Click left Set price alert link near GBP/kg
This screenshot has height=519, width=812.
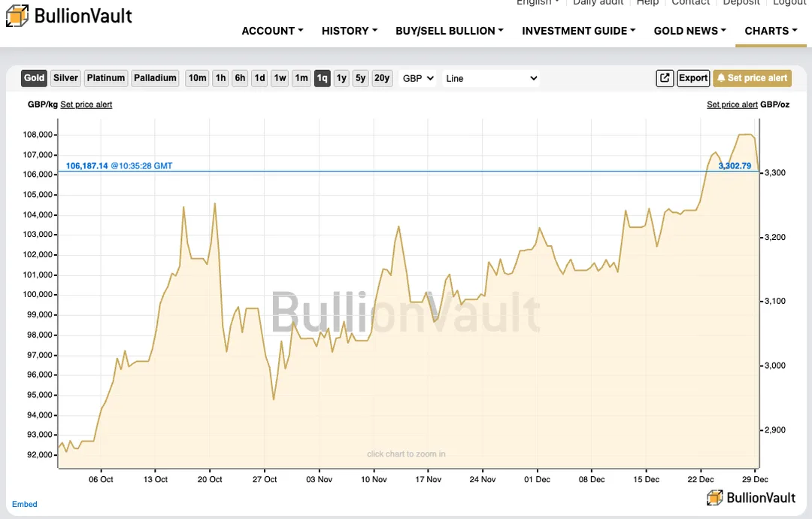point(86,105)
